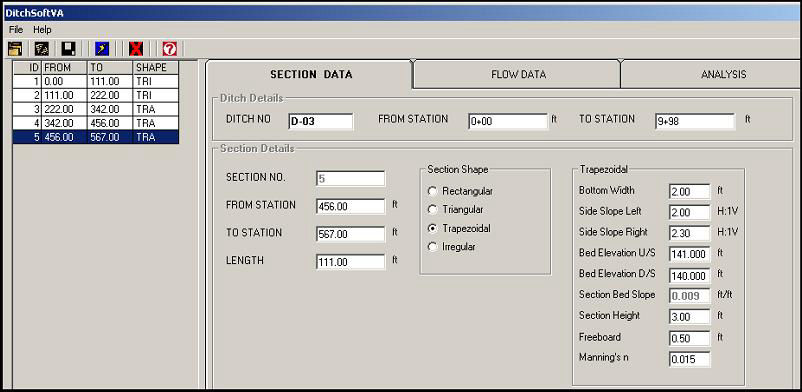Click the ID column header
The width and height of the screenshot is (802, 392).
pos(27,68)
